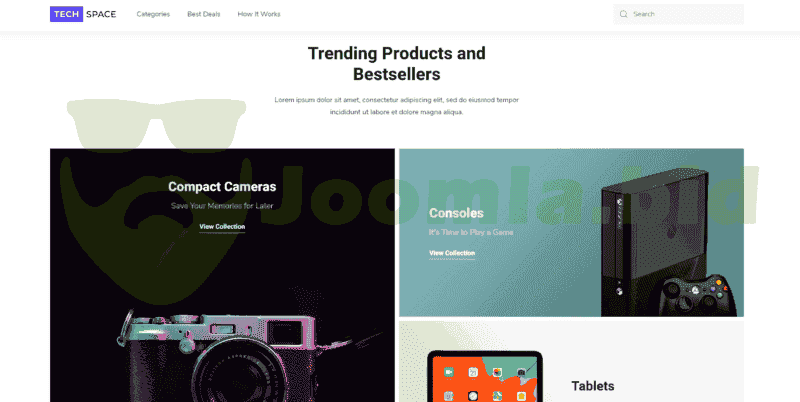
Task: Click the game console product image
Action: (x=656, y=240)
